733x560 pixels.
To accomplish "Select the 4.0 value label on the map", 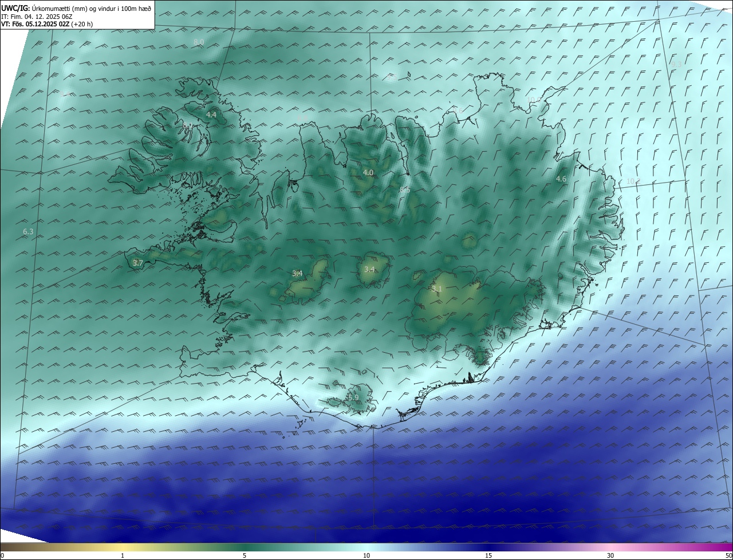I will [x=368, y=172].
